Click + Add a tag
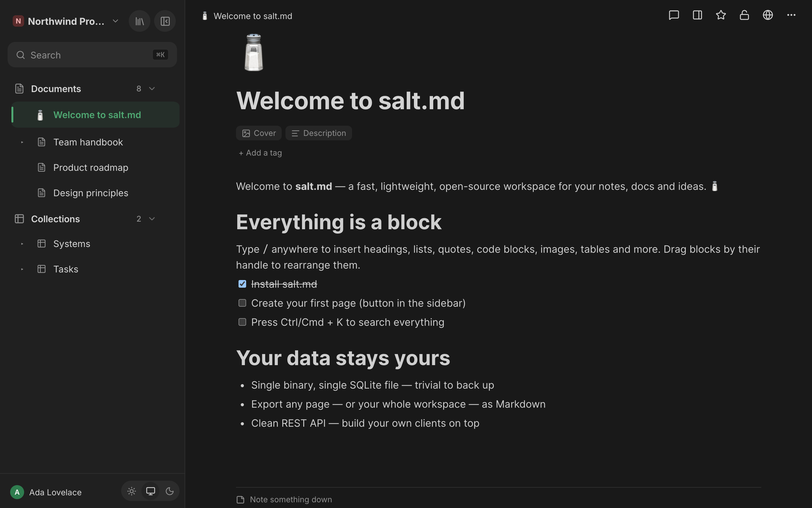The image size is (812, 508). tap(260, 153)
